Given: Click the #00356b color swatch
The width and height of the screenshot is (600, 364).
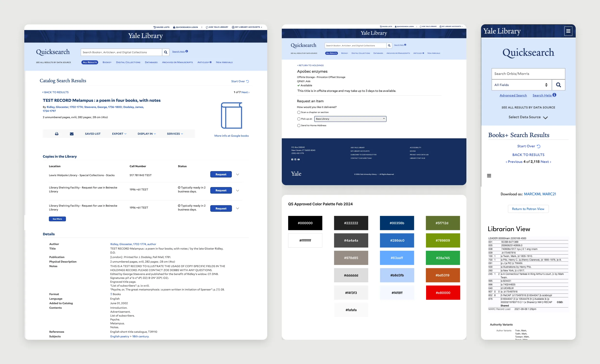Looking at the screenshot, I should [397, 223].
